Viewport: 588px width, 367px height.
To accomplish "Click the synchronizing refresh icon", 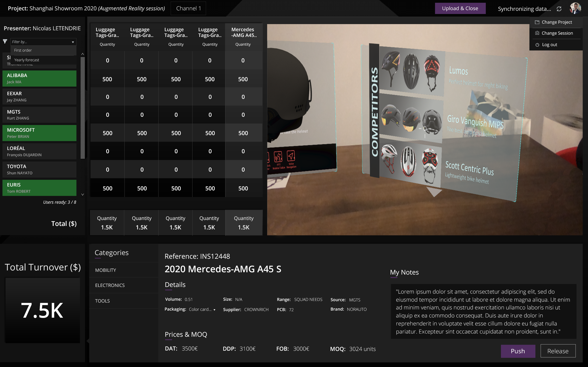I will (x=559, y=9).
